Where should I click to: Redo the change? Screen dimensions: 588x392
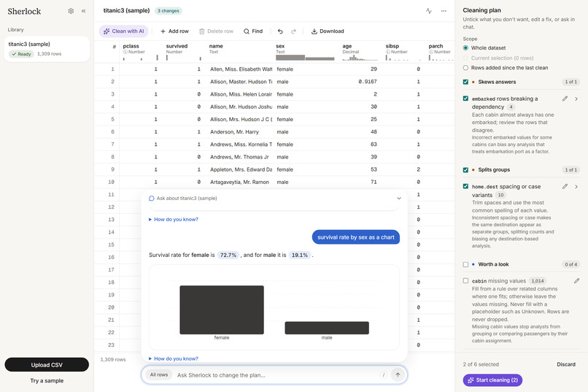pos(293,31)
